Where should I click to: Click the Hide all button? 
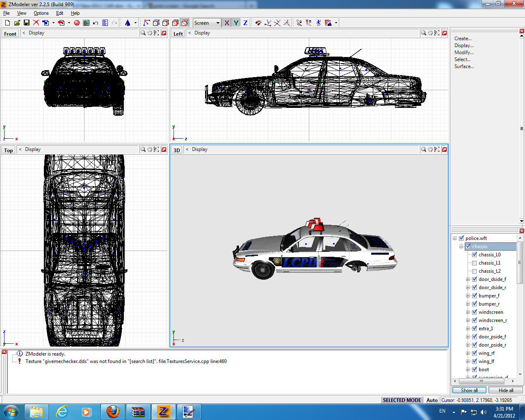[506, 390]
